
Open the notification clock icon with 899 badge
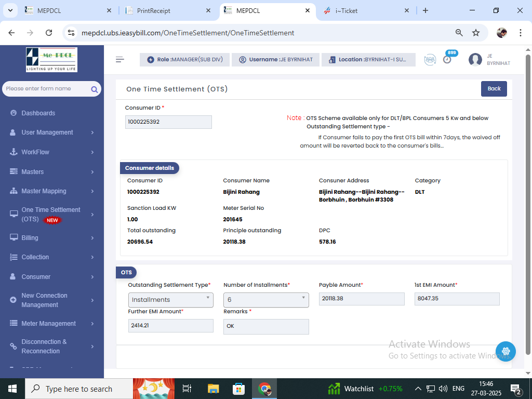[x=447, y=59]
